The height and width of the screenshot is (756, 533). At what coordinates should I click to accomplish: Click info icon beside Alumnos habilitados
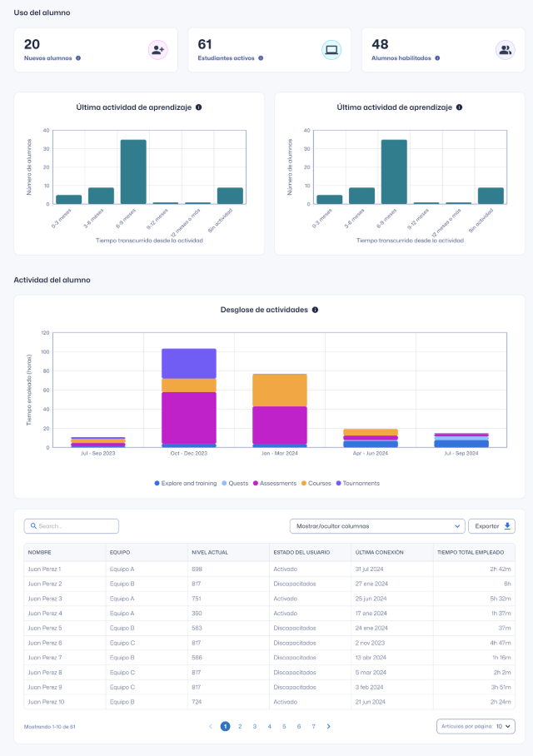tap(437, 58)
